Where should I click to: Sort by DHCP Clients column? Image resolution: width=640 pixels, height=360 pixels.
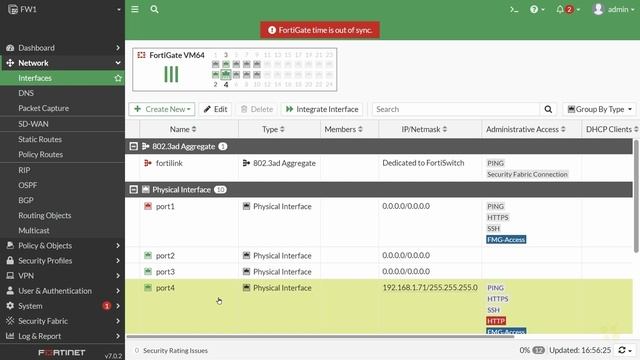[x=611, y=129]
